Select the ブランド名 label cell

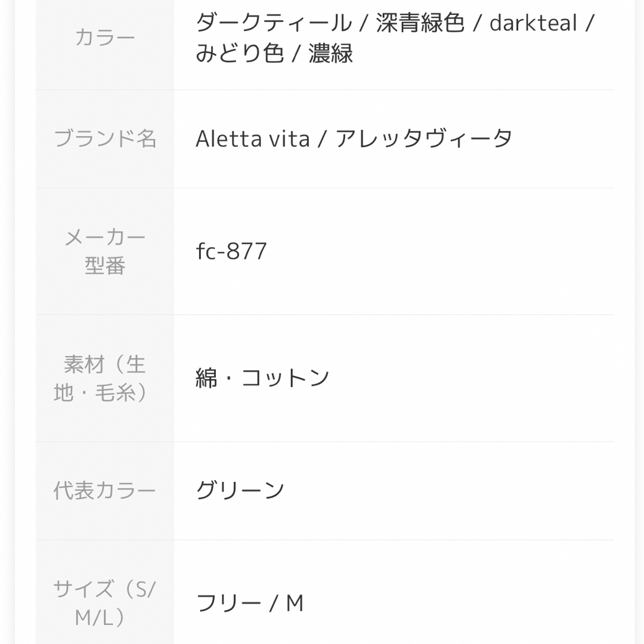105,139
